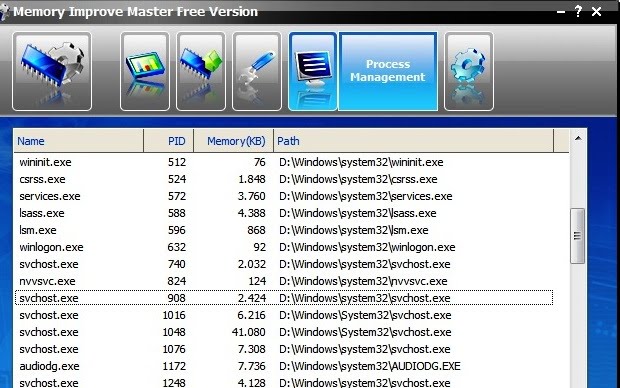Select svchost.exe with PID 1016

[284, 315]
